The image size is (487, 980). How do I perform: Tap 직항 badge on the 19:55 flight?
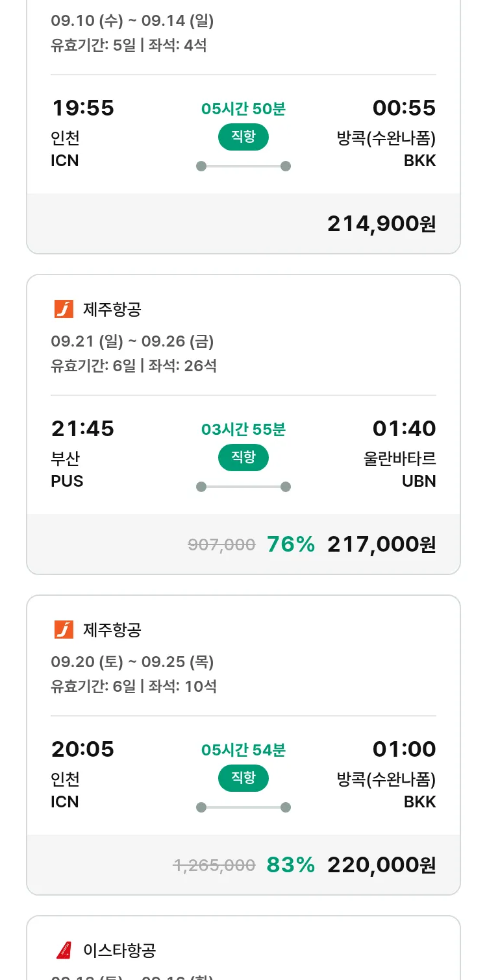coord(243,137)
